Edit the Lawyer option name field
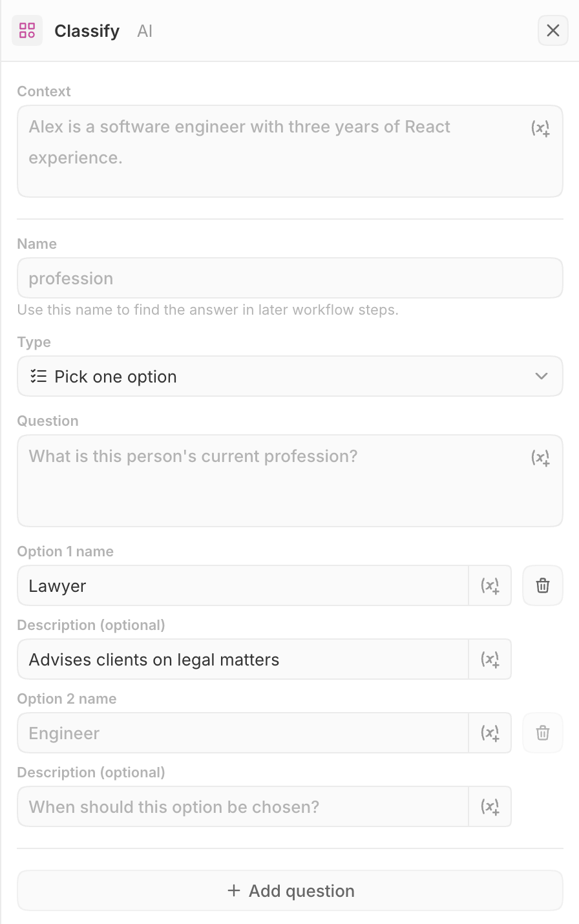The width and height of the screenshot is (579, 924). (x=243, y=586)
